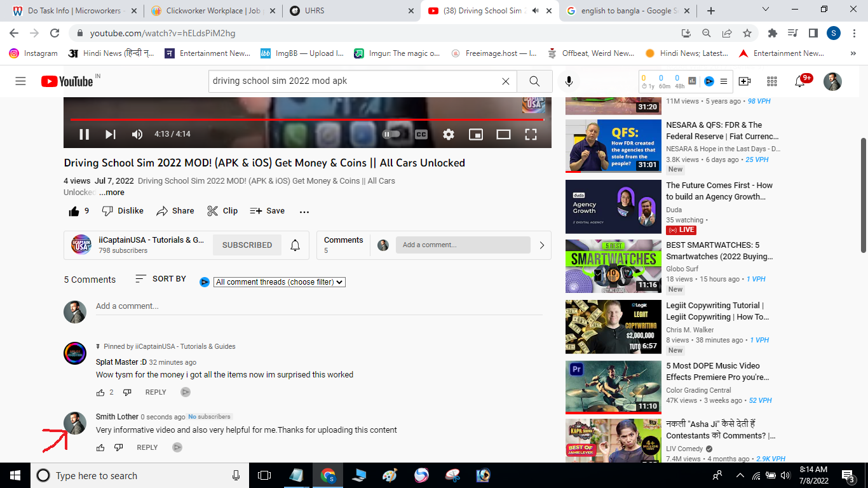The height and width of the screenshot is (488, 868).
Task: Click the page vertical scrollbar
Action: [863, 196]
